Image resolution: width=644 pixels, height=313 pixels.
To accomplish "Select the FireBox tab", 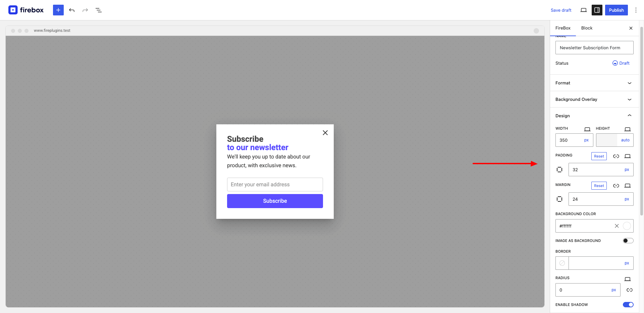I will coord(563,28).
